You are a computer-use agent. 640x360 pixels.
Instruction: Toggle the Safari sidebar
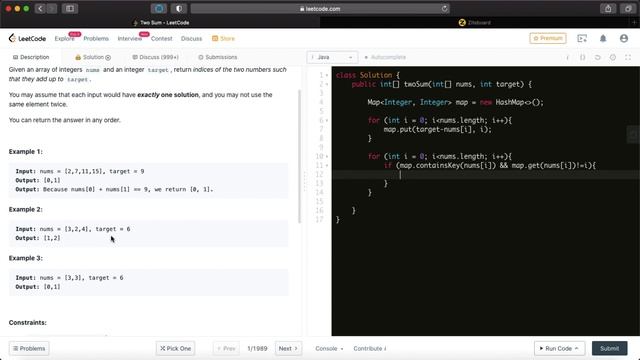click(70, 8)
